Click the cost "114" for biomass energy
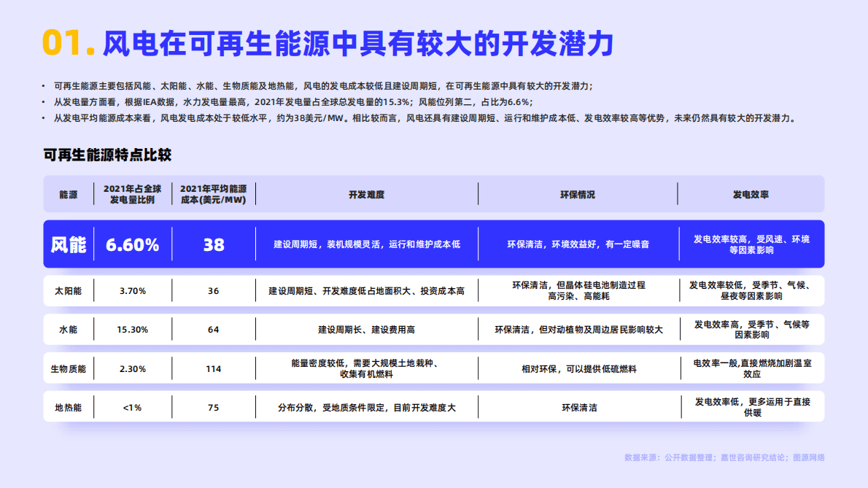 click(213, 368)
